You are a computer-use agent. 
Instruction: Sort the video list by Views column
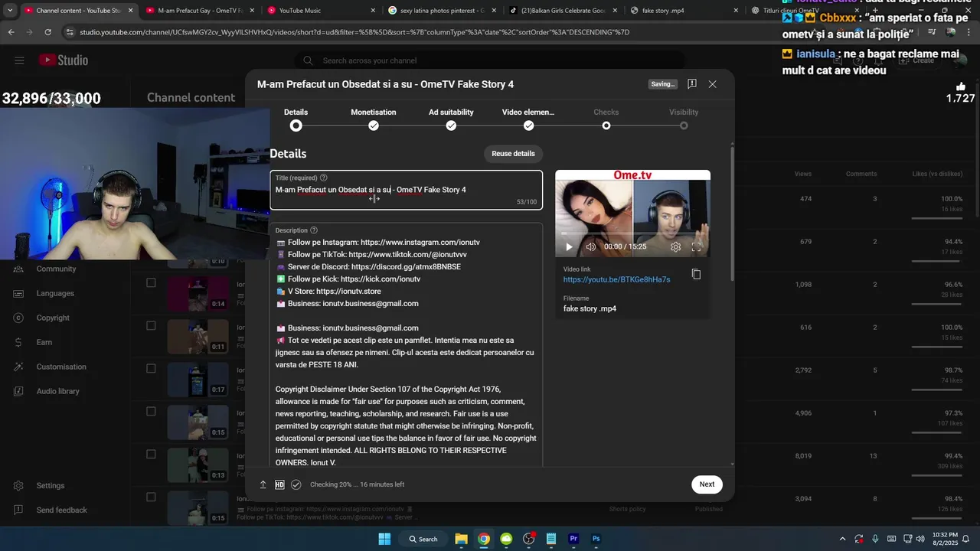[802, 174]
